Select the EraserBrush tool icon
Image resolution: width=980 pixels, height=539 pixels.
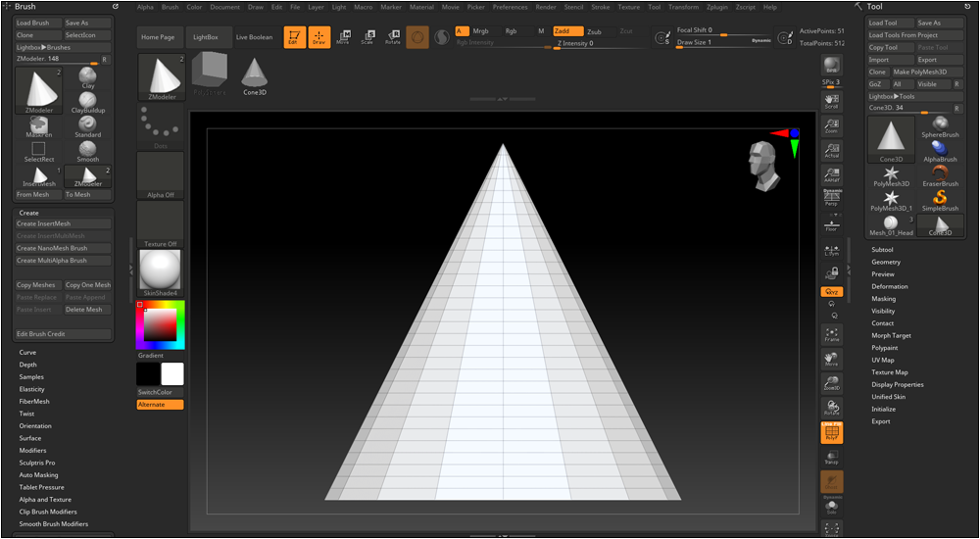pos(940,175)
